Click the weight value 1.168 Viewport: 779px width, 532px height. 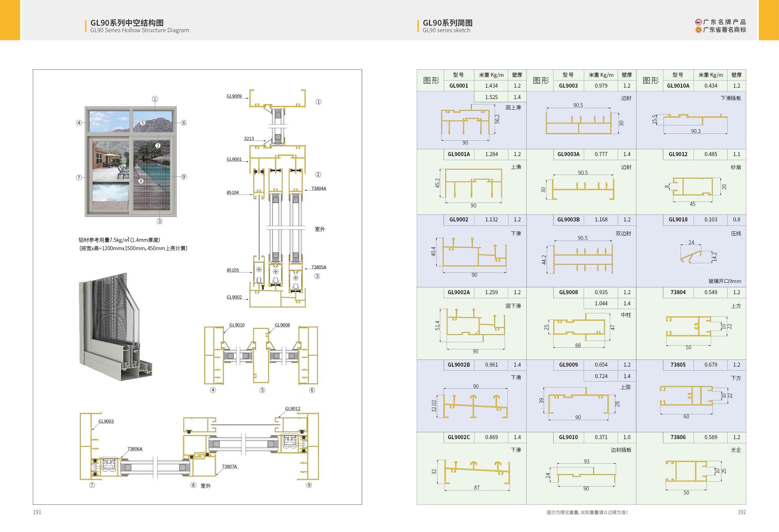coord(601,220)
